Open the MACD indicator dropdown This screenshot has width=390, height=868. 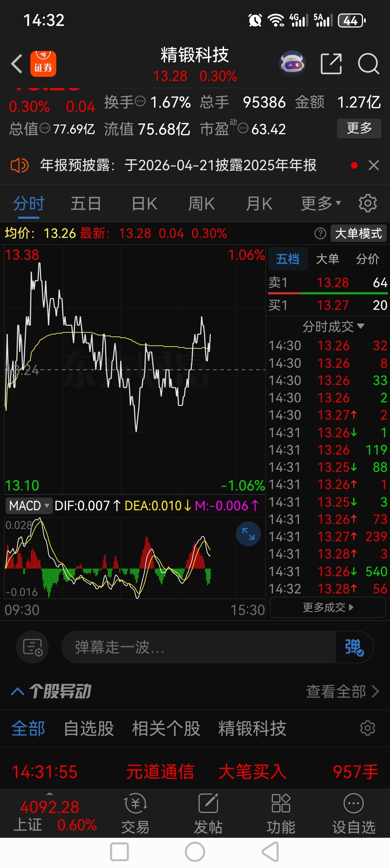pyautogui.click(x=29, y=506)
